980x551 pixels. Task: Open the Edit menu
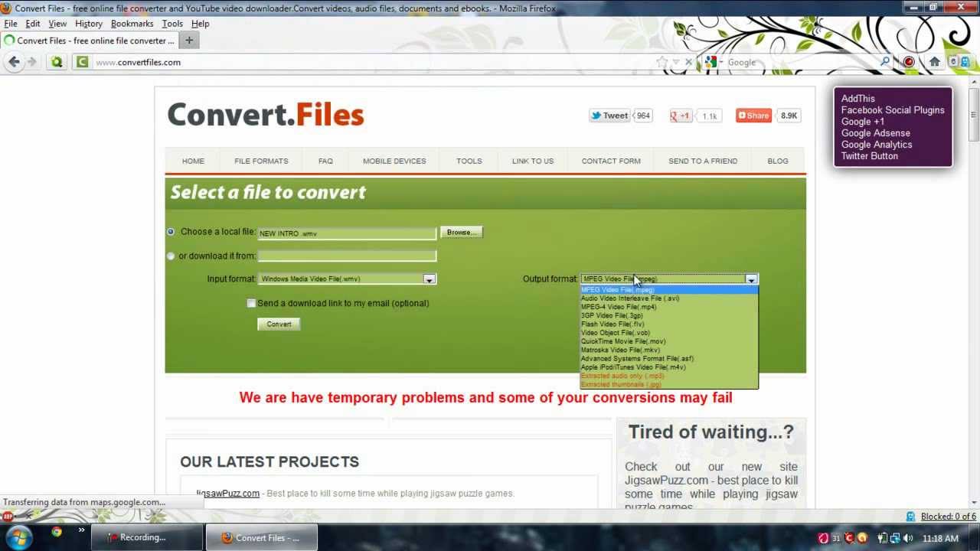coord(33,24)
